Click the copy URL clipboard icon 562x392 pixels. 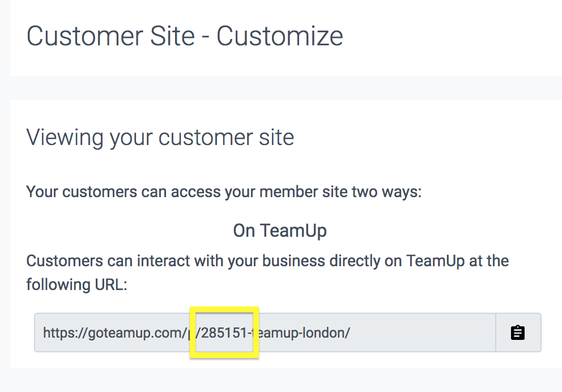click(517, 333)
